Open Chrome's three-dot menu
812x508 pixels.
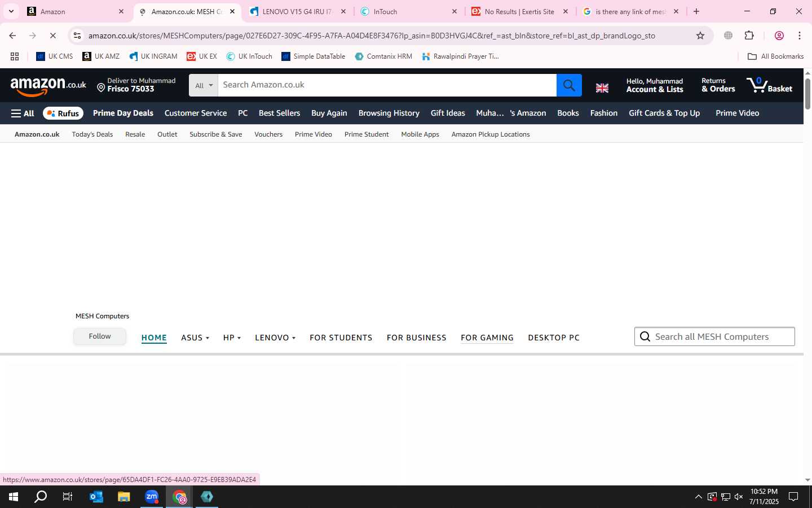pyautogui.click(x=800, y=36)
